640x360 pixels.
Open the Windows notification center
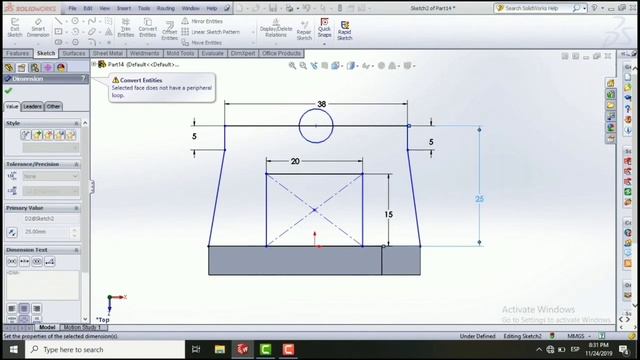(x=624, y=349)
